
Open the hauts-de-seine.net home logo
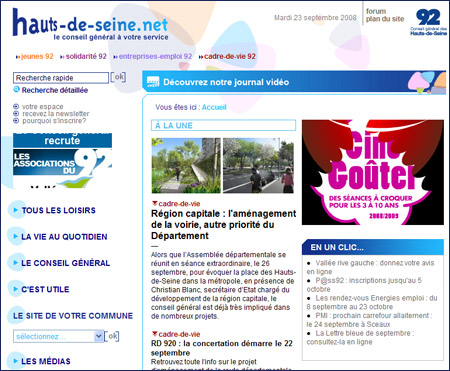(x=90, y=25)
